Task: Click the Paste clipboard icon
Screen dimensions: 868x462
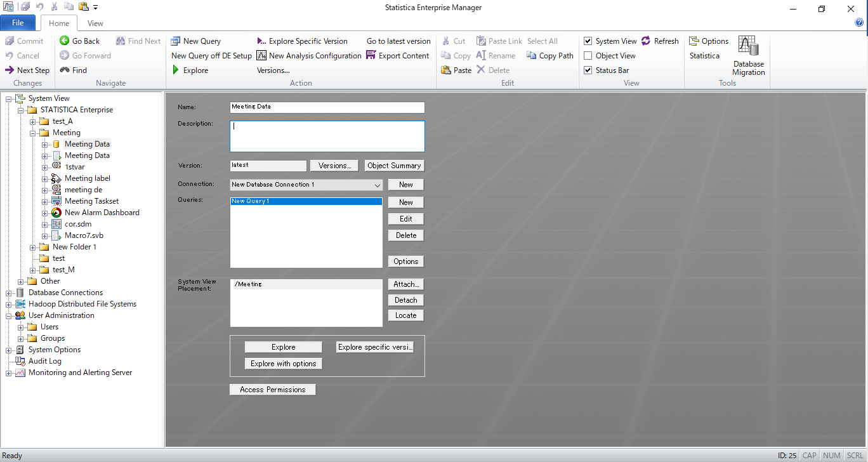Action: click(x=446, y=70)
